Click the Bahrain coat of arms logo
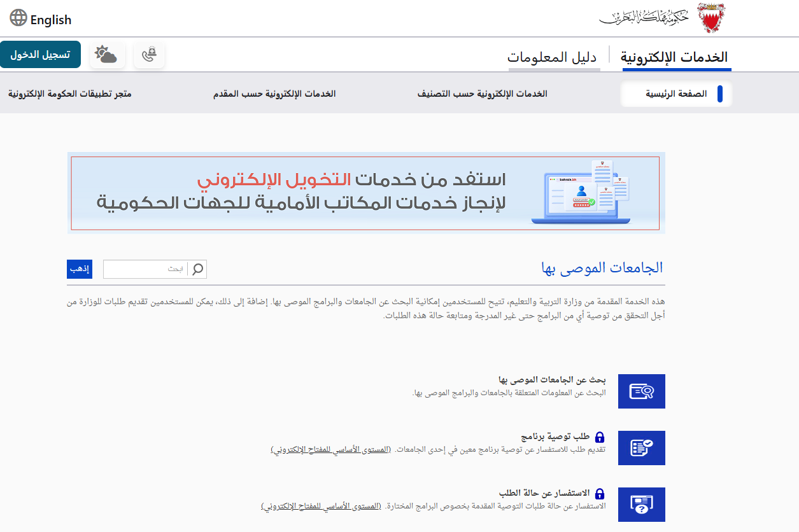Viewport: 799px width, 532px height. pos(711,18)
